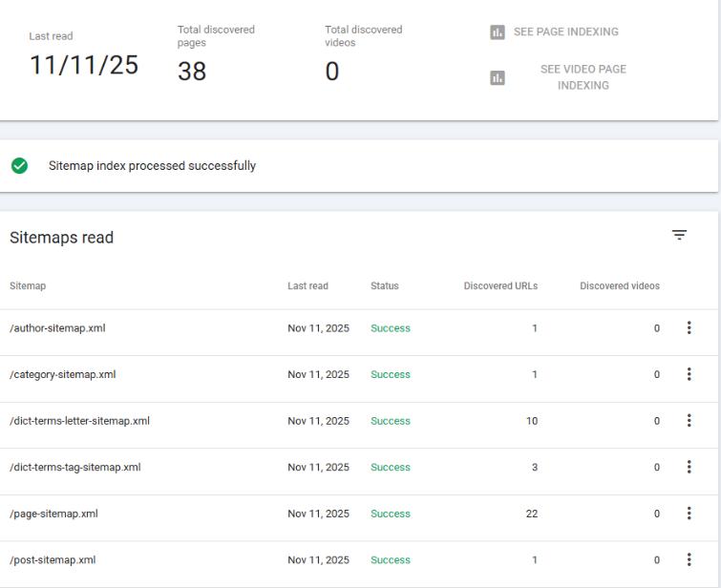Select the /dict-terms-letter-sitemap.xml sitemap row
721x588 pixels.
[79, 421]
